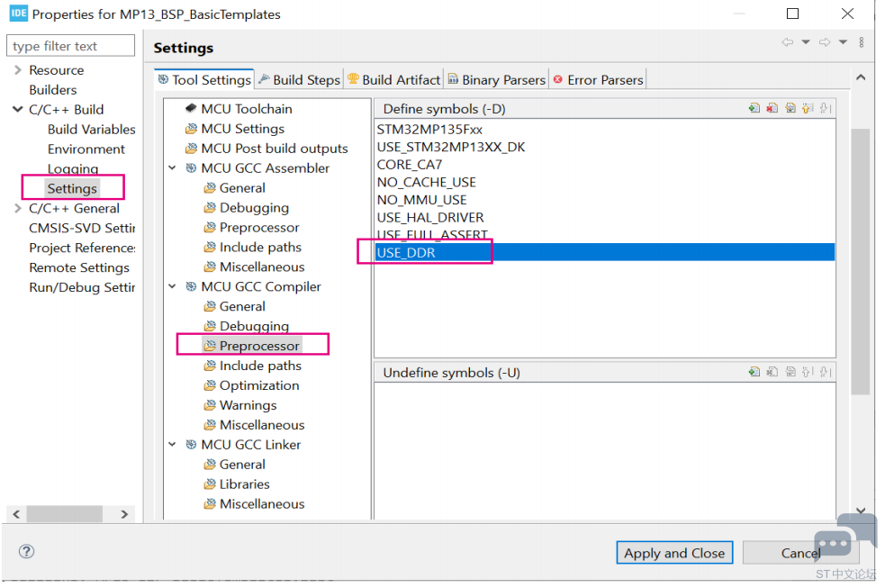This screenshot has height=588, width=885.
Task: Expand C/C++ General in left tree
Action: click(17, 208)
